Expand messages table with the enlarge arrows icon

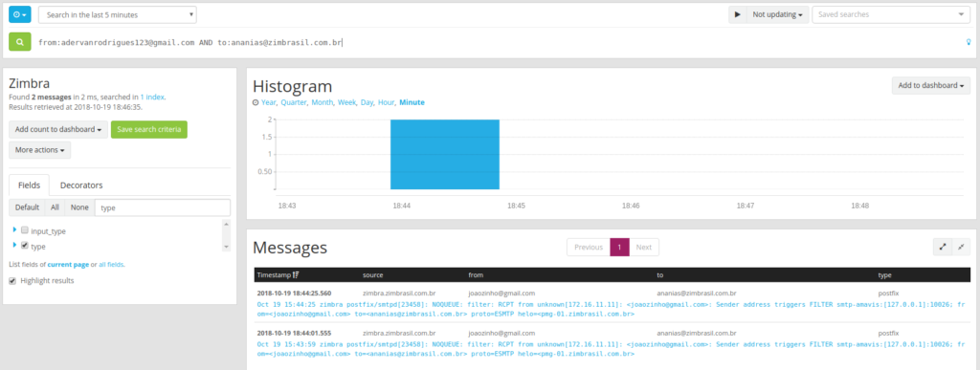(x=943, y=247)
